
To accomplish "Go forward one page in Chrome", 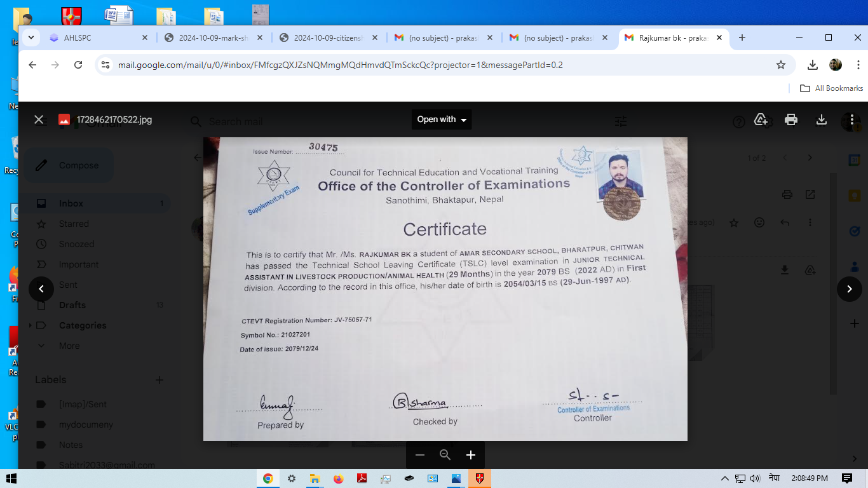I will 55,65.
